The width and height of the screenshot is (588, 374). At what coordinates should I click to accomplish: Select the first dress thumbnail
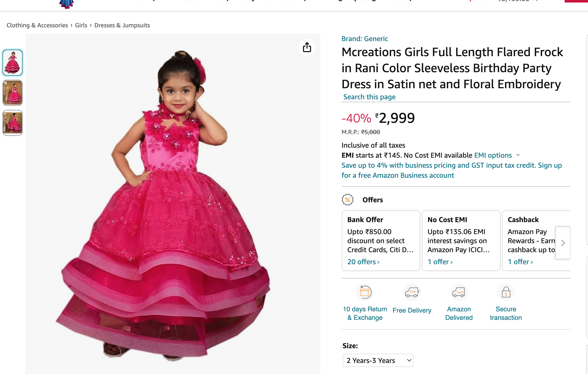coord(13,63)
